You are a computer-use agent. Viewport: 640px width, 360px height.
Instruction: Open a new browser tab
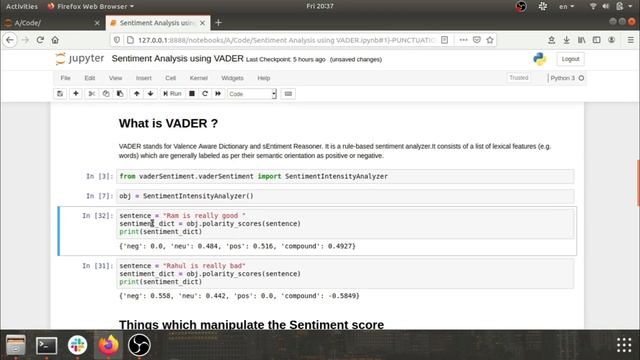coord(218,23)
